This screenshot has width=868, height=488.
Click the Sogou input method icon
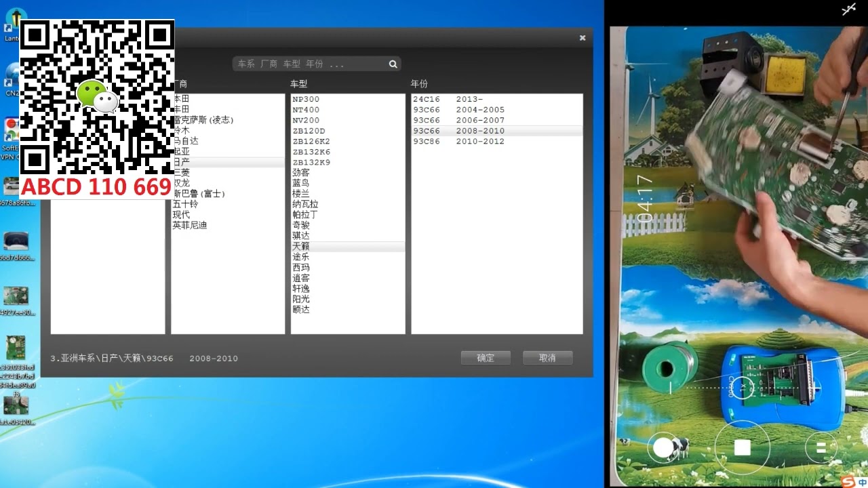(x=848, y=481)
